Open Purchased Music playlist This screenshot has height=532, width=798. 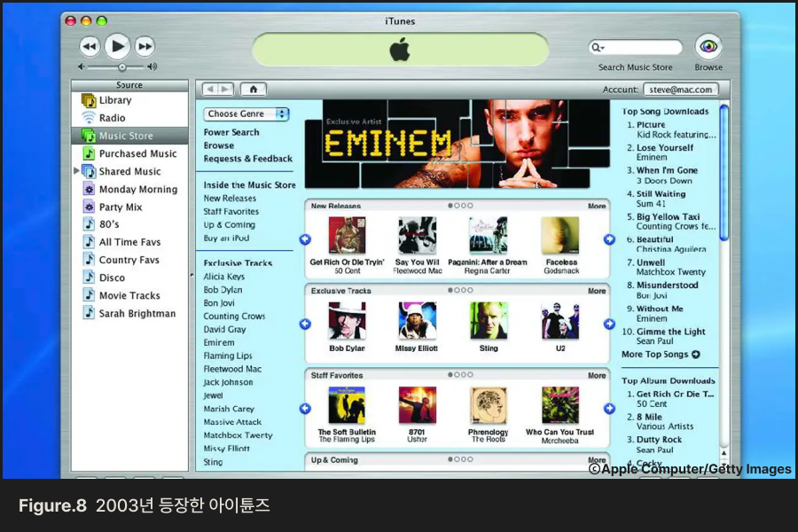pos(137,153)
